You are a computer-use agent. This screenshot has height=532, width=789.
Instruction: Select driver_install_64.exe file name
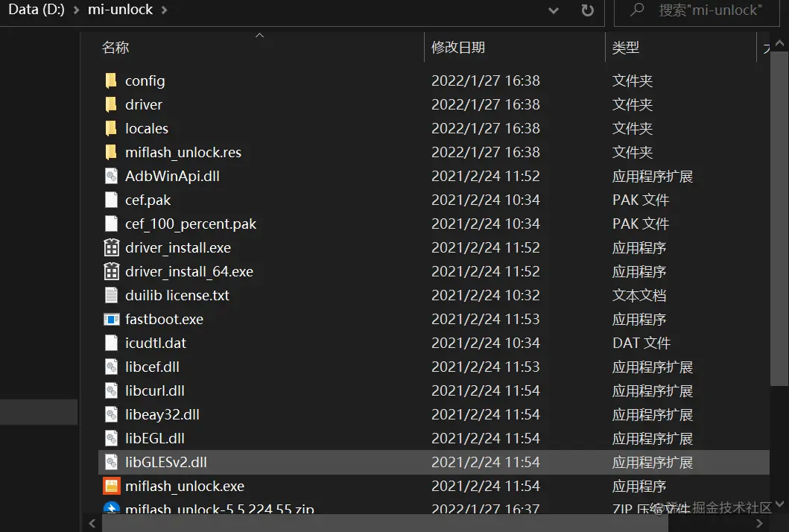[189, 271]
